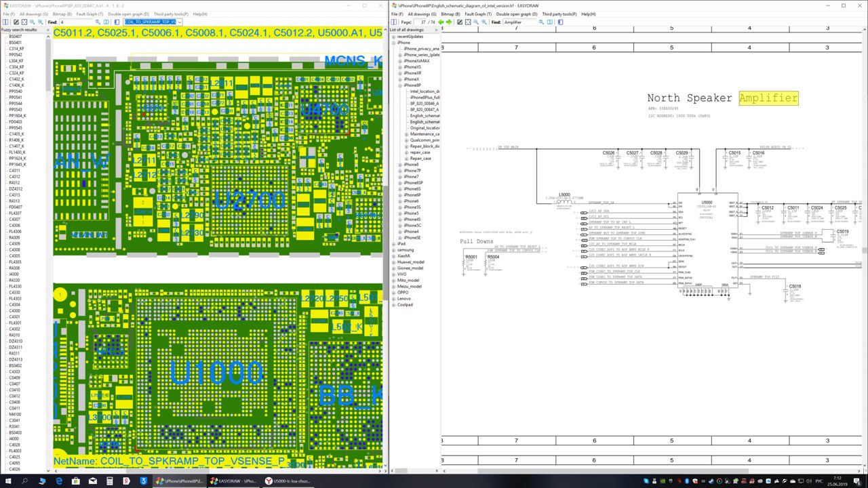Select FL4307 in fuzzy search results
Image resolution: width=868 pixels, height=488 pixels.
15,213
